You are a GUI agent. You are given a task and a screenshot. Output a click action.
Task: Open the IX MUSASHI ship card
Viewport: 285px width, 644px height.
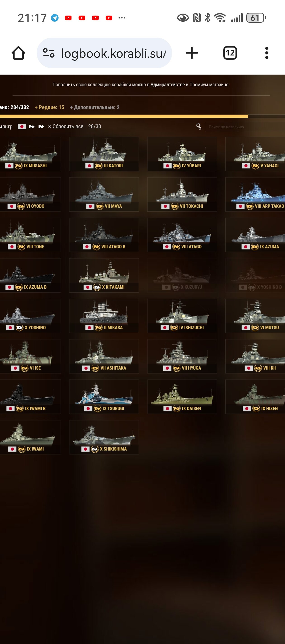click(30, 154)
